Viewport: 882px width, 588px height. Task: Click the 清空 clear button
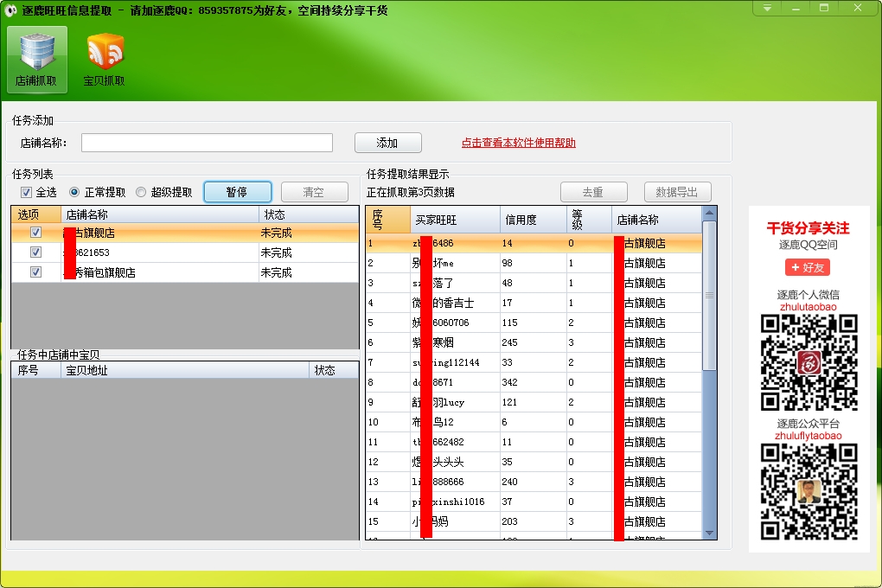[x=315, y=192]
